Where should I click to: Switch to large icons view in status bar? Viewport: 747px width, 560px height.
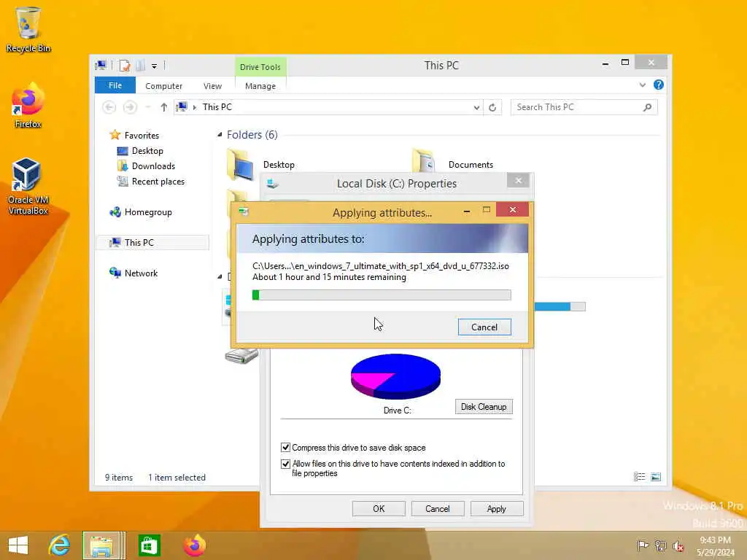point(656,477)
